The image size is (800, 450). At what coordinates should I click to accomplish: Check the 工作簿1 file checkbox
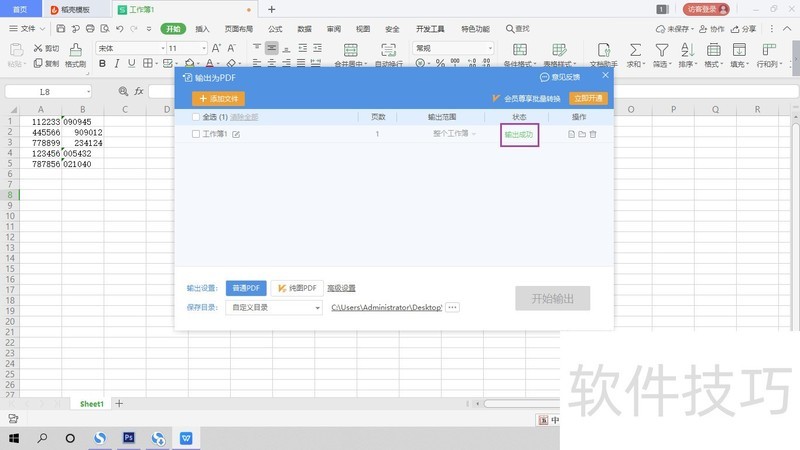pyautogui.click(x=196, y=134)
